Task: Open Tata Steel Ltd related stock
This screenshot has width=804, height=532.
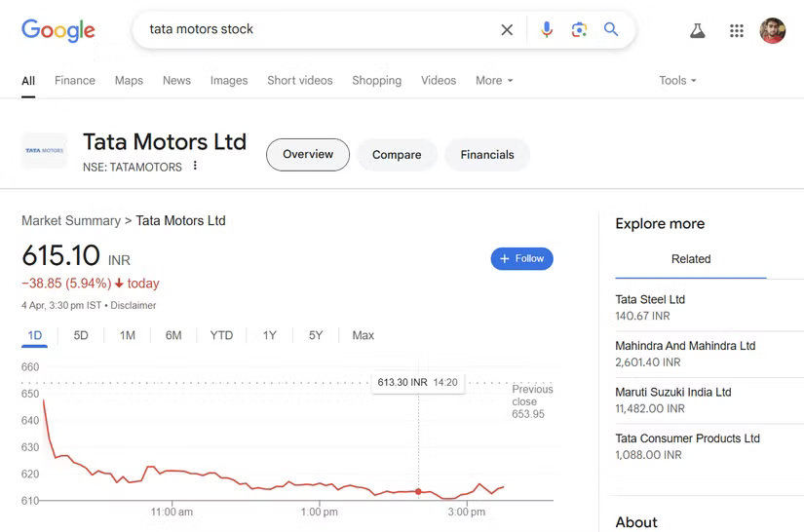Action: [x=650, y=299]
